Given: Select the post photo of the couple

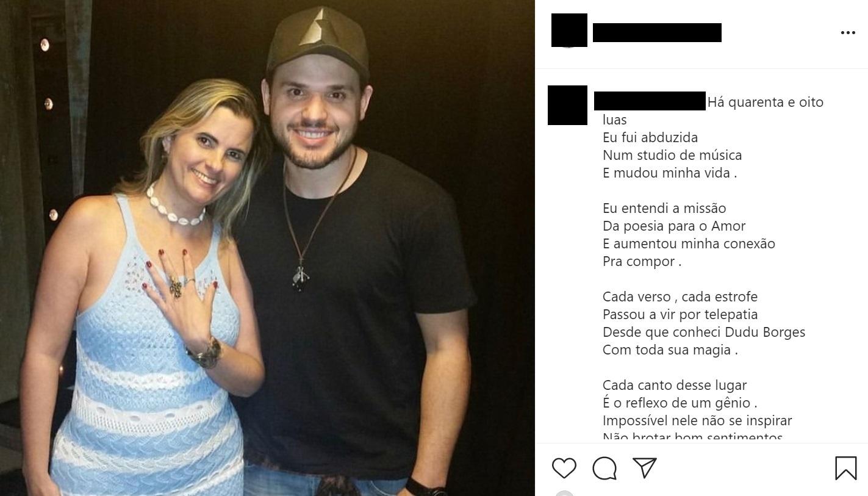Looking at the screenshot, I should click(x=267, y=248).
